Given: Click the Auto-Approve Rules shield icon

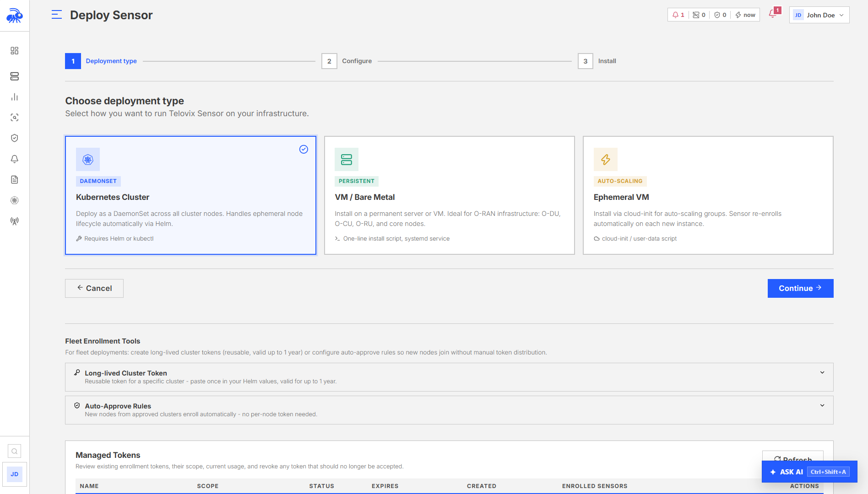Looking at the screenshot, I should (x=77, y=406).
